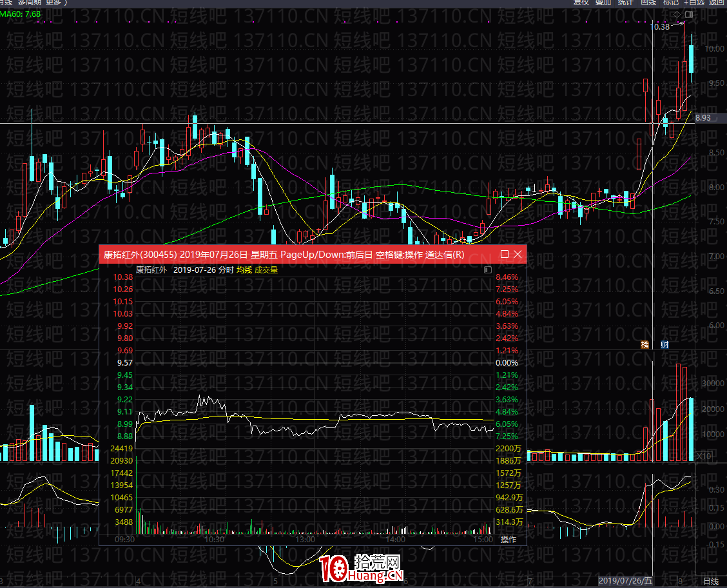Click the X10 volume scale indicator

(704, 456)
